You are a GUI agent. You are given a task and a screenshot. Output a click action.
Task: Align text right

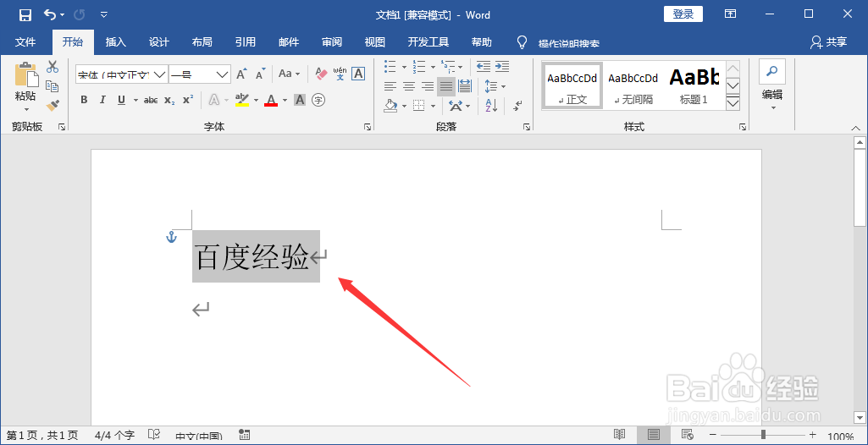coord(428,86)
